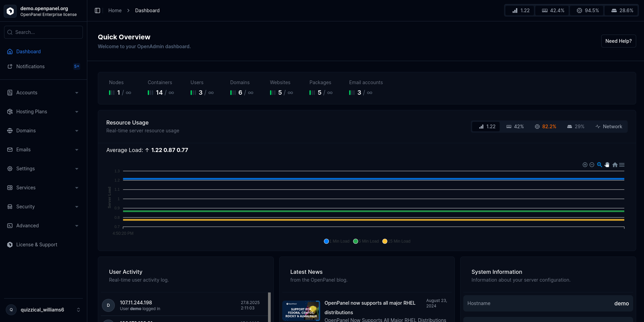Screen dimensions: 644x322
Task: Click the Hostname demo row
Action: click(x=548, y=303)
